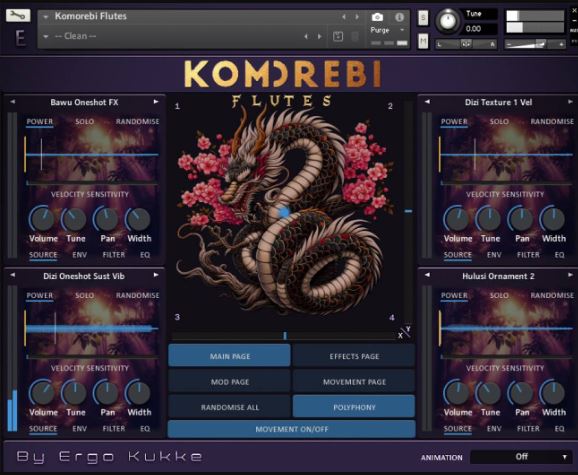This screenshot has height=475, width=578.
Task: Toggle POWER on Dizi Texture 1 Vel layer
Action: (x=454, y=122)
